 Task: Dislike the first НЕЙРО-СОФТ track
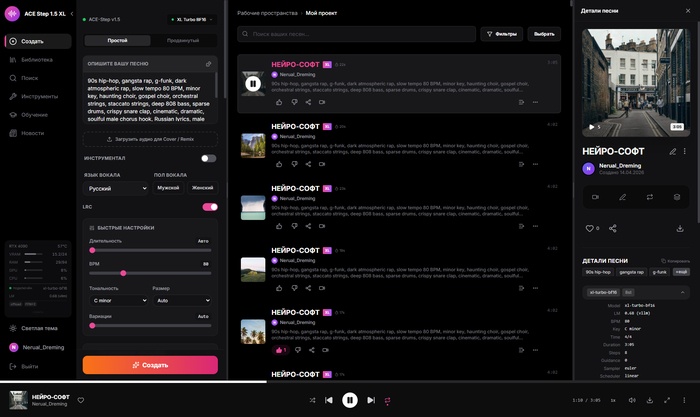click(294, 103)
